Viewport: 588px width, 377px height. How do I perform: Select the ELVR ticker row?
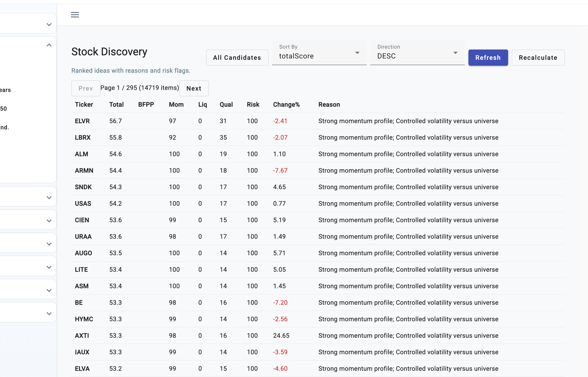point(82,121)
